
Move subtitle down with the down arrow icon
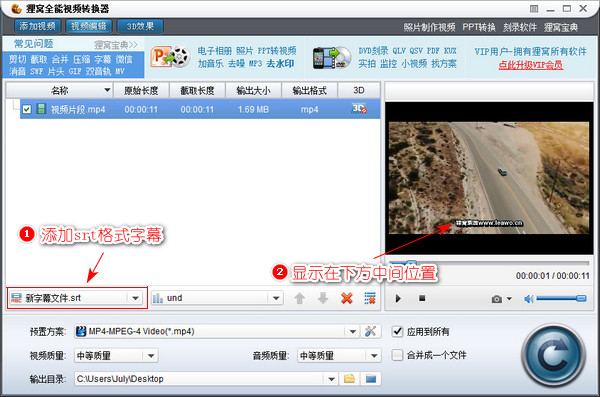tap(323, 298)
